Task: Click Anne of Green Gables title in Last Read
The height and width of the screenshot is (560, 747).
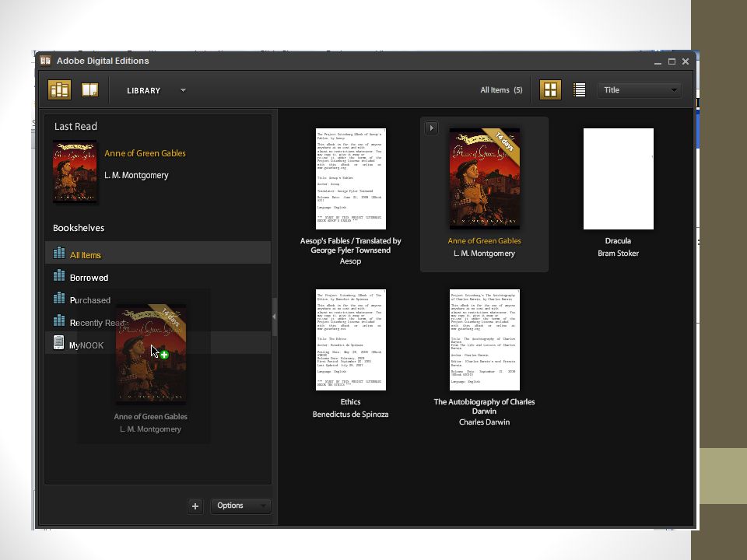Action: click(x=145, y=153)
